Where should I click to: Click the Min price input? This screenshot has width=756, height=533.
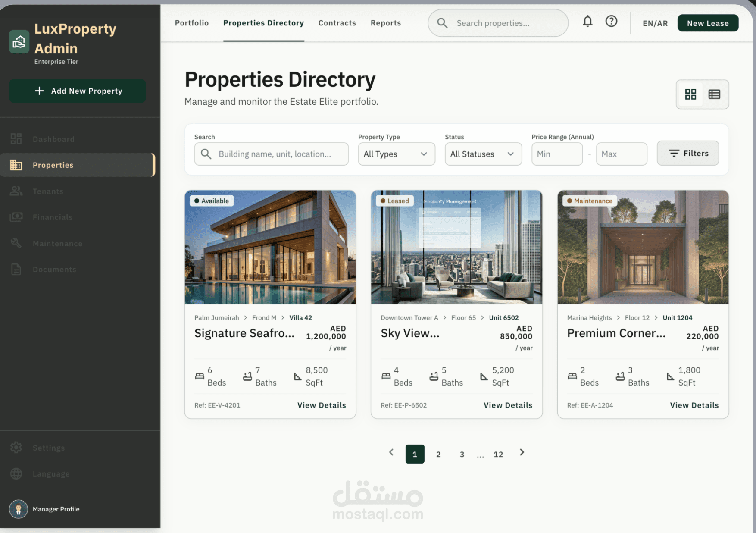click(557, 154)
